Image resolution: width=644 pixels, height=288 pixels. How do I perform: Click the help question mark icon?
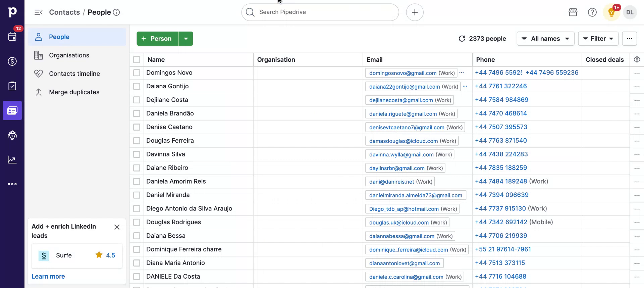(592, 12)
